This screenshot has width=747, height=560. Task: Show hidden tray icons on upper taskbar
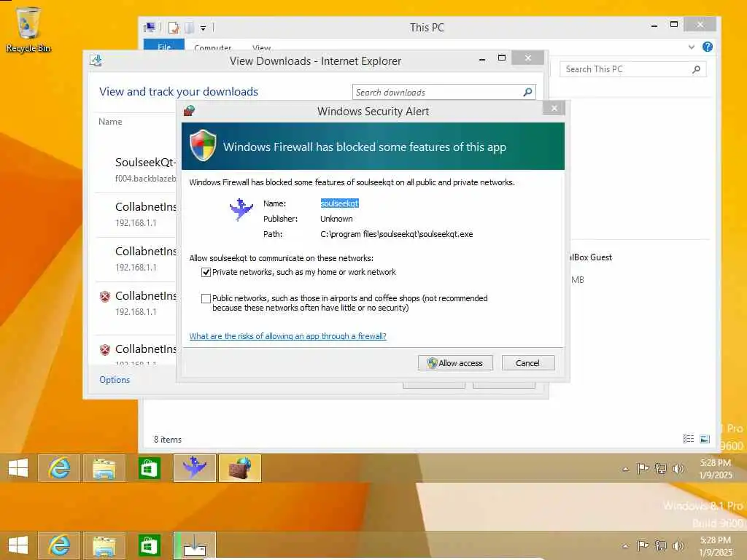point(625,469)
